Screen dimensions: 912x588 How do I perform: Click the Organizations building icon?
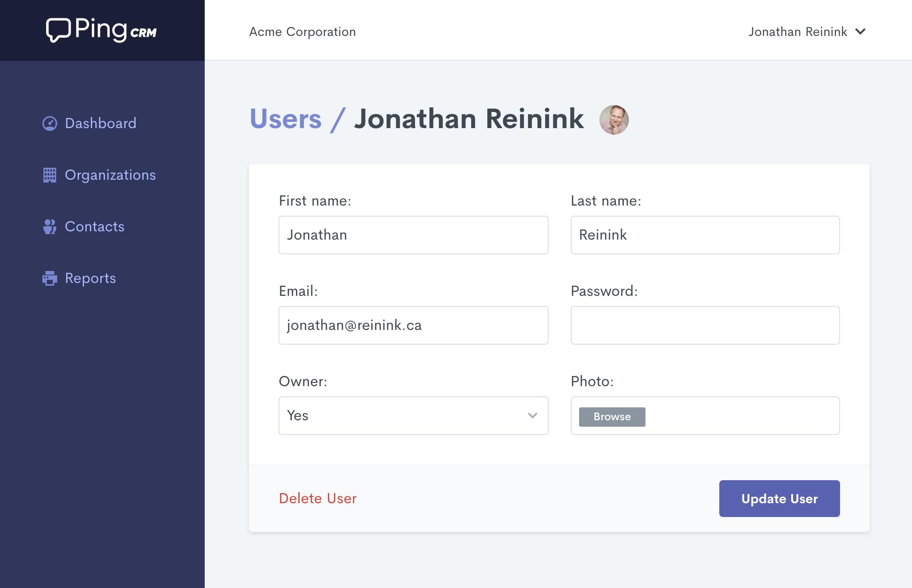click(x=50, y=175)
